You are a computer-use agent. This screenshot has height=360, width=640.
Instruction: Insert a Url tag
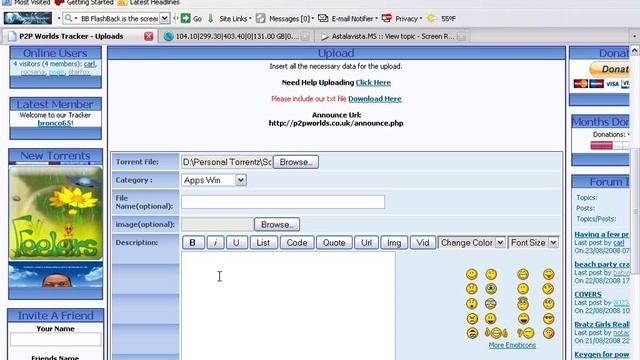pyautogui.click(x=367, y=242)
